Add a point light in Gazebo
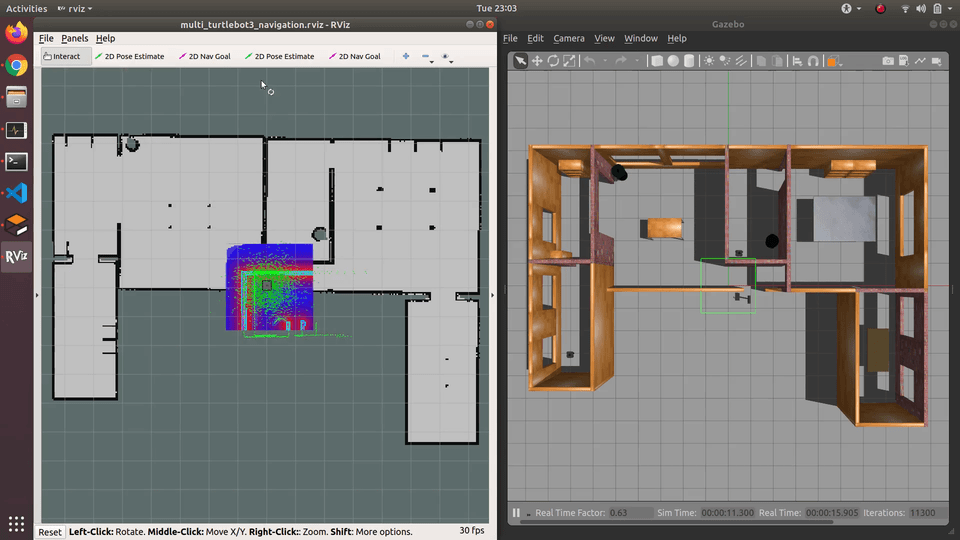 pyautogui.click(x=710, y=61)
